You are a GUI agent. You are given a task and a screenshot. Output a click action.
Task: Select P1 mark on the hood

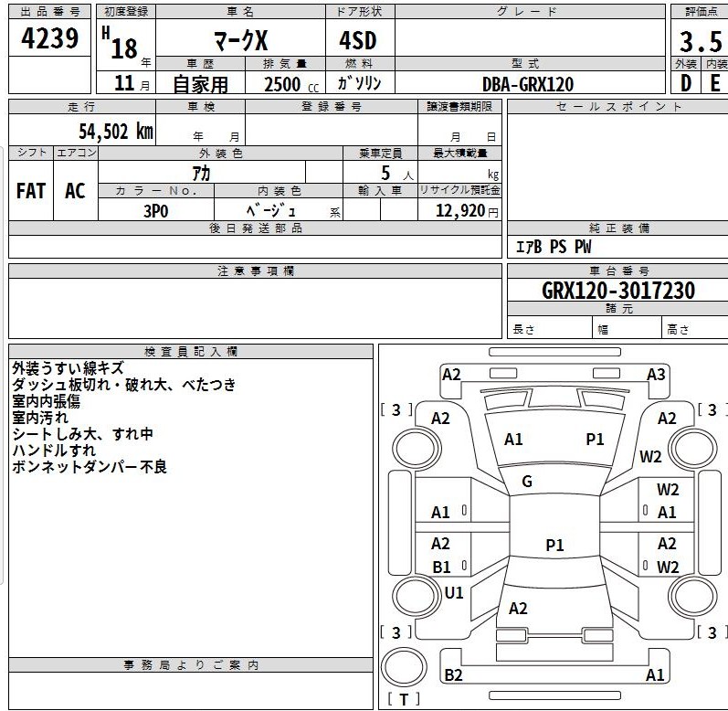pyautogui.click(x=596, y=439)
